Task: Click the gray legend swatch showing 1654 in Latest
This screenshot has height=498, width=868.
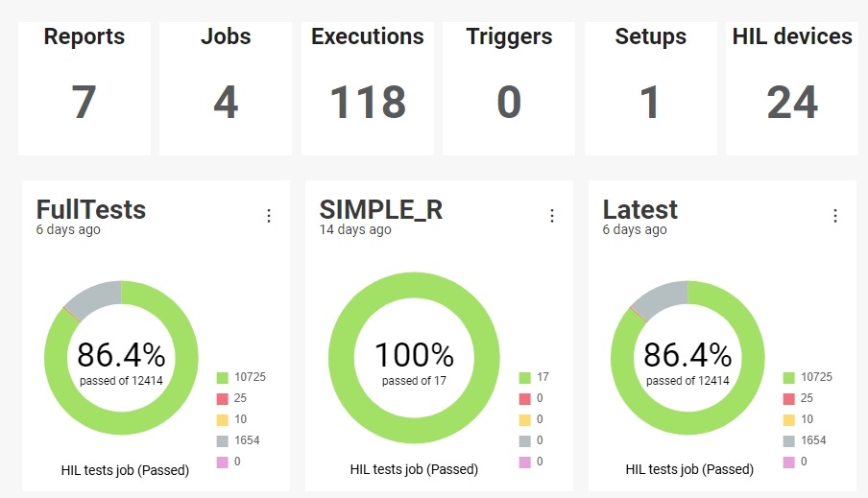Action: [x=789, y=441]
